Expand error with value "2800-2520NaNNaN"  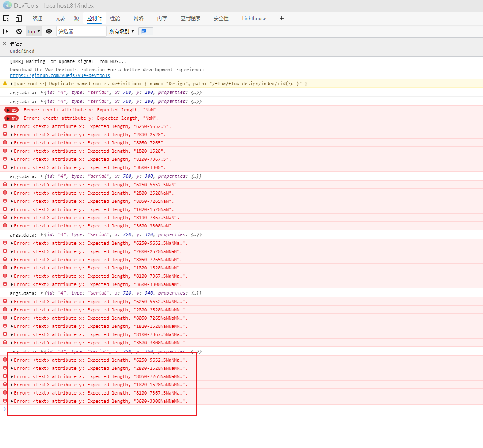(x=12, y=252)
